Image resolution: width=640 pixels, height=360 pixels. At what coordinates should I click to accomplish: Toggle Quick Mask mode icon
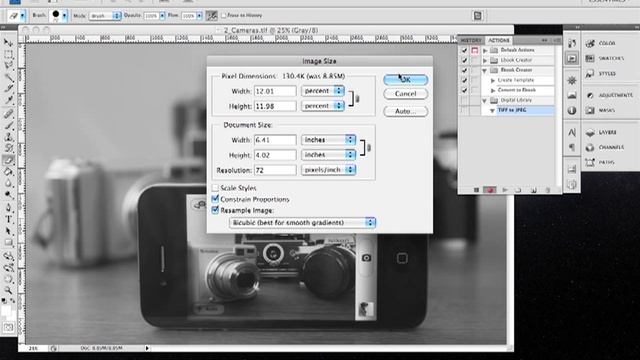point(8,327)
